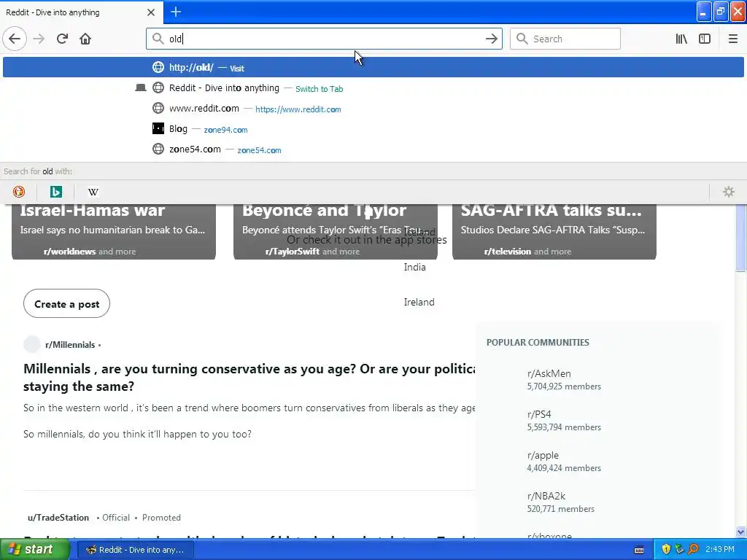Focus the Search box beside the address bar

565,39
